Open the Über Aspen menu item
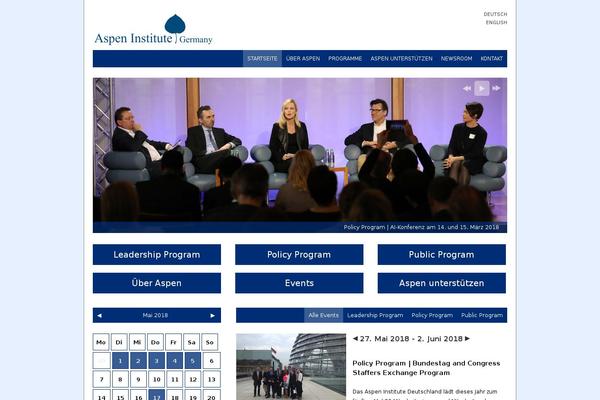 pos(303,59)
